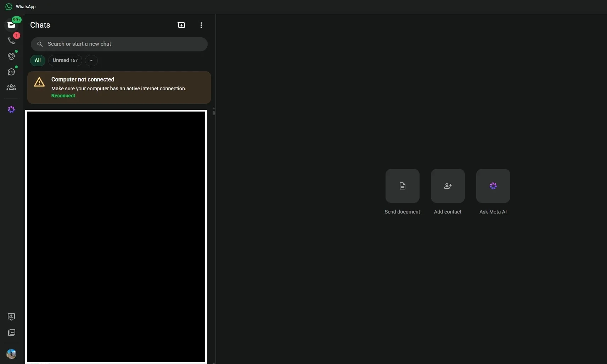Image resolution: width=607 pixels, height=364 pixels.
Task: Open the edit chat icon above Media
Action: [x=11, y=317]
